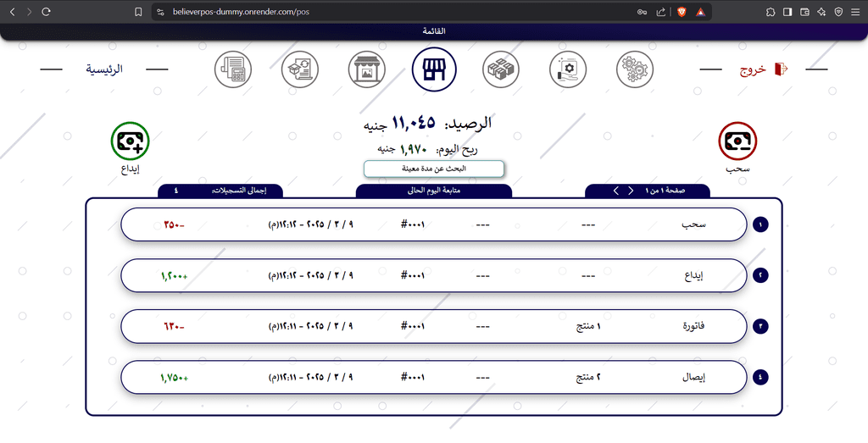Bookmark this page using bookmark icon

138,12
